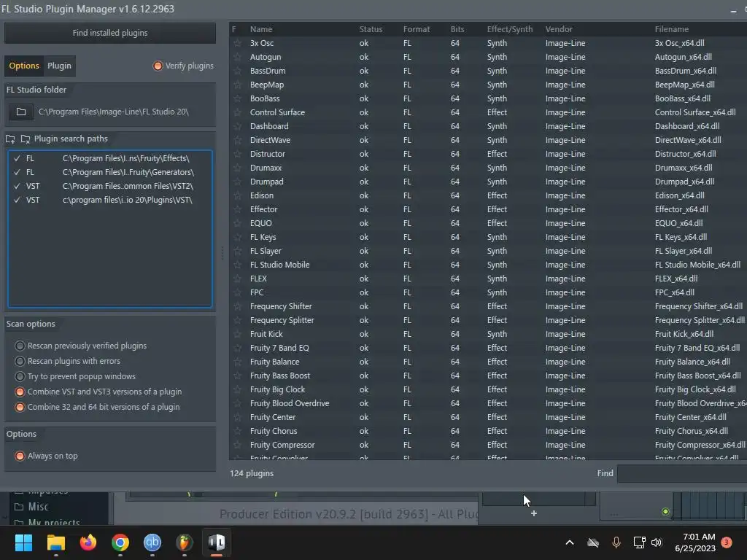Click the display network tray icon
The width and height of the screenshot is (747, 560).
point(639,542)
